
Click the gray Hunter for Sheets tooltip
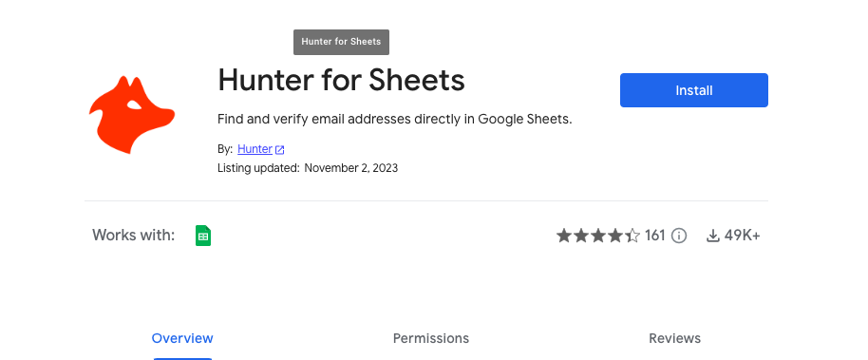point(341,42)
